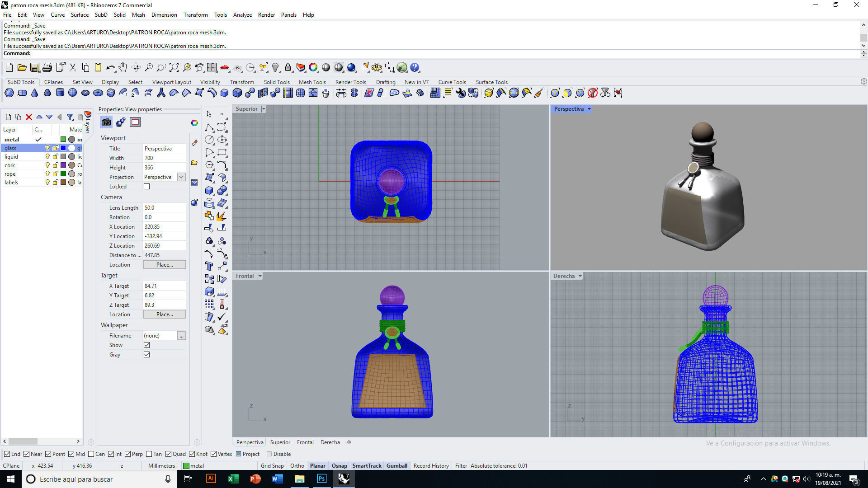Create SubD sphere primitive icon

click(72, 93)
